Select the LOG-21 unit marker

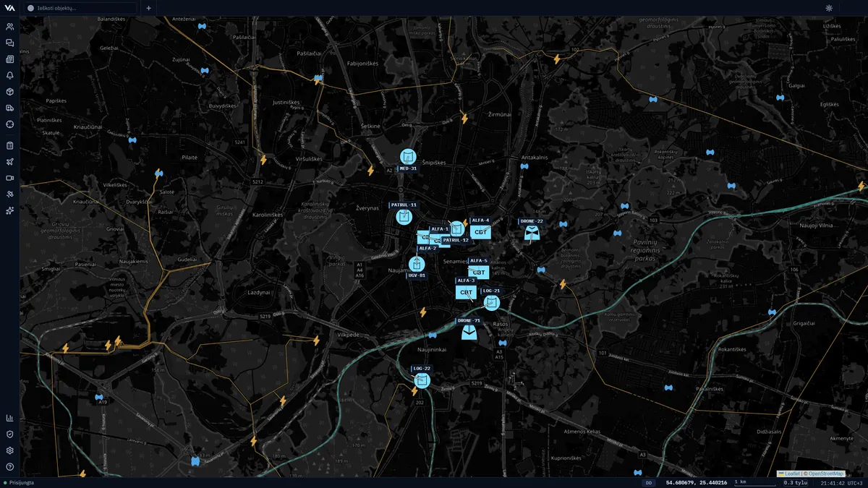point(491,302)
